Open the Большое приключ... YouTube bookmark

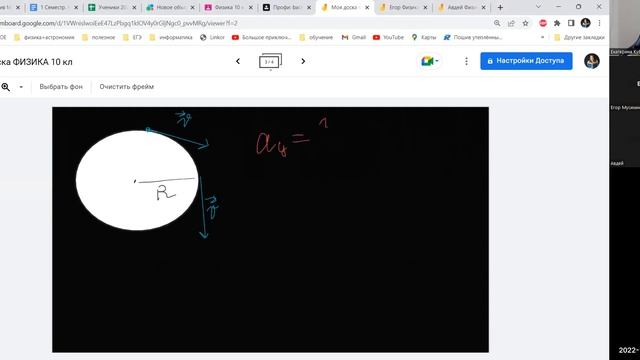click(x=262, y=37)
